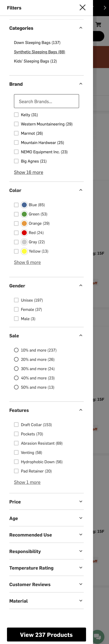Expand the Temperature Rating section

(x=81, y=568)
